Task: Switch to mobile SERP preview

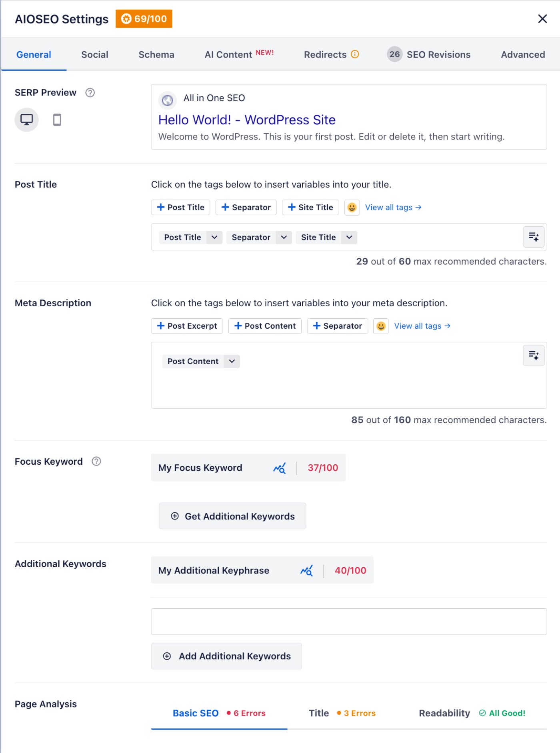Action: point(57,120)
